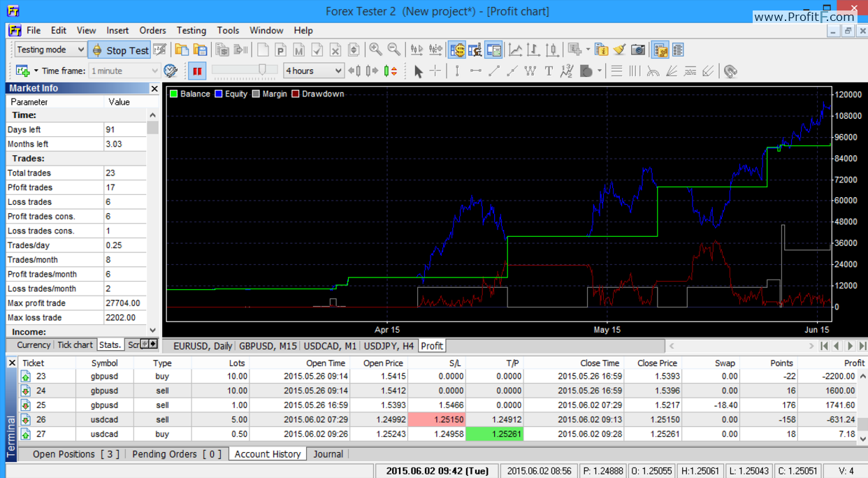
Task: Toggle the Market Info dollar panel icon
Action: pos(457,50)
